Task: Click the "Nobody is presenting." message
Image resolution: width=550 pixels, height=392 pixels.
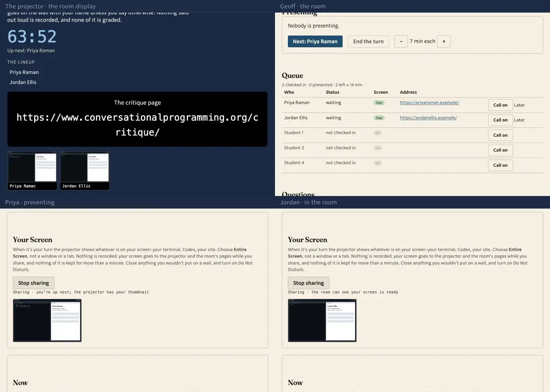Action: 313,26
